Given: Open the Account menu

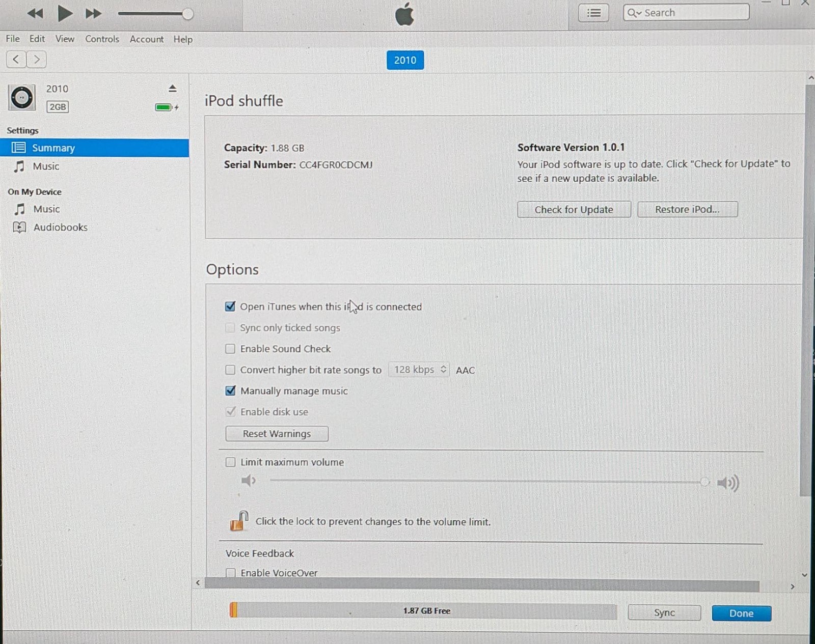Looking at the screenshot, I should coord(147,39).
